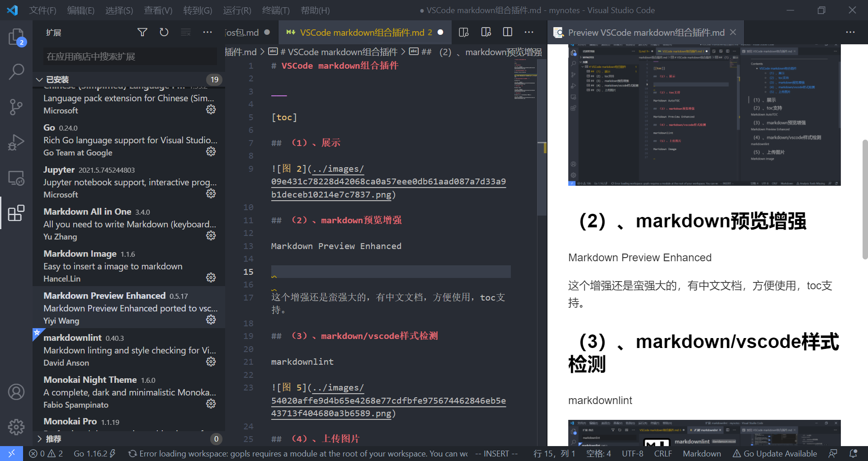Refresh the installed extensions list
Screen dimensions: 868x461
tap(164, 32)
